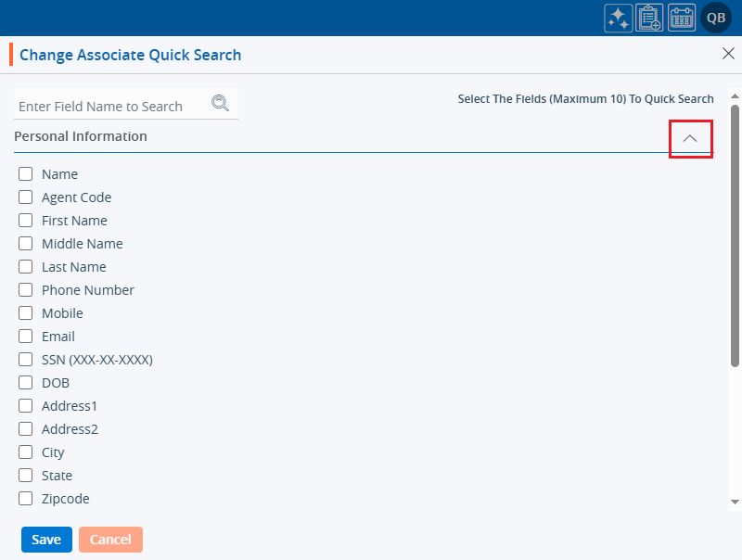The height and width of the screenshot is (560, 742).
Task: Close the Change Associate Quick Search dialog
Action: tap(728, 53)
